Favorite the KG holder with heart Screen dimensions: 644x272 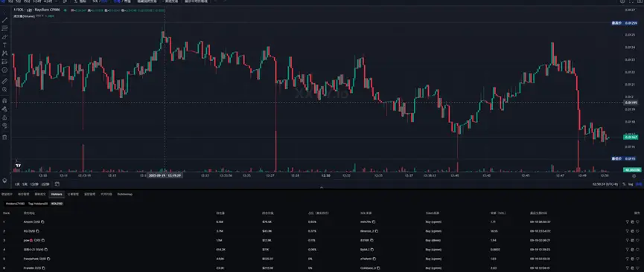pyautogui.click(x=637, y=231)
